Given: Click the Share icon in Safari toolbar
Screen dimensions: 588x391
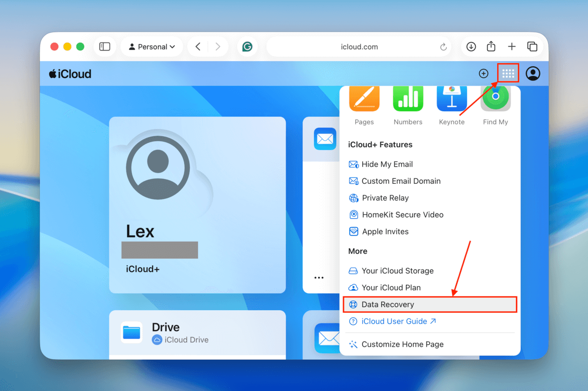Looking at the screenshot, I should click(x=491, y=46).
